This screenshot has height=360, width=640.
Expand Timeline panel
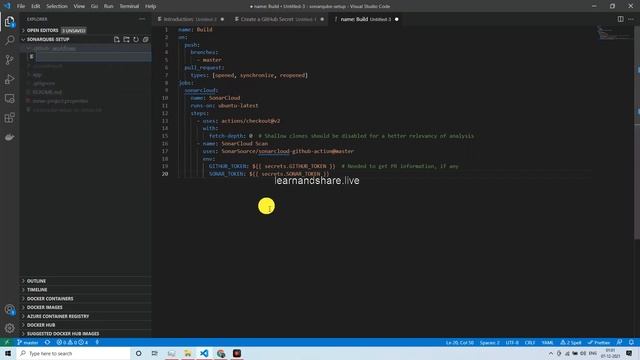point(86,290)
